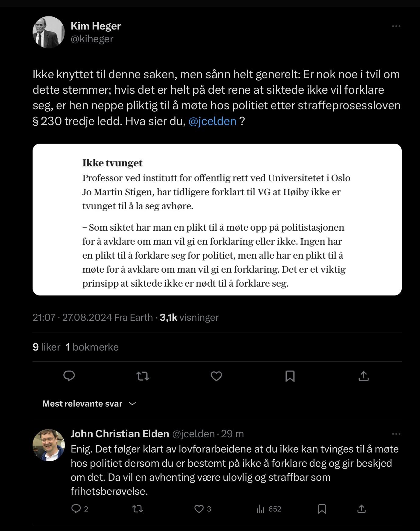The image size is (420, 531).
Task: Open John Christian Elden's profile by name
Action: point(120,434)
